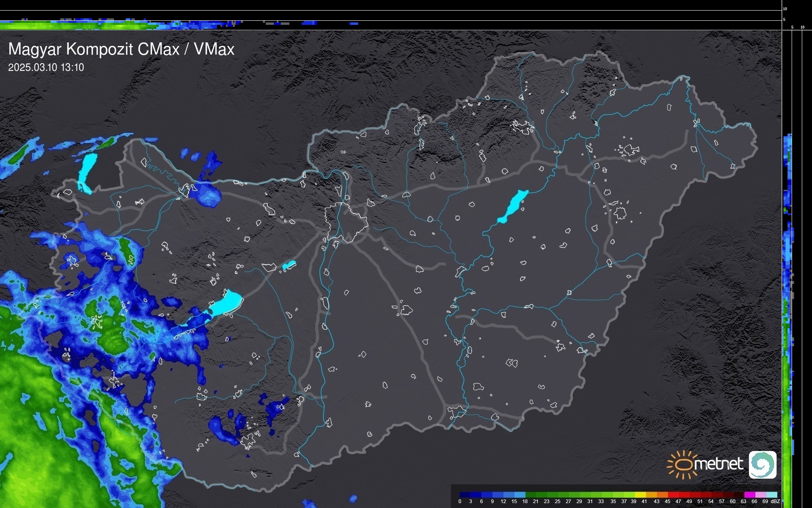The height and width of the screenshot is (508, 812).
Task: Click the Magyar Kompozit CMax / VMax title
Action: pyautogui.click(x=121, y=49)
